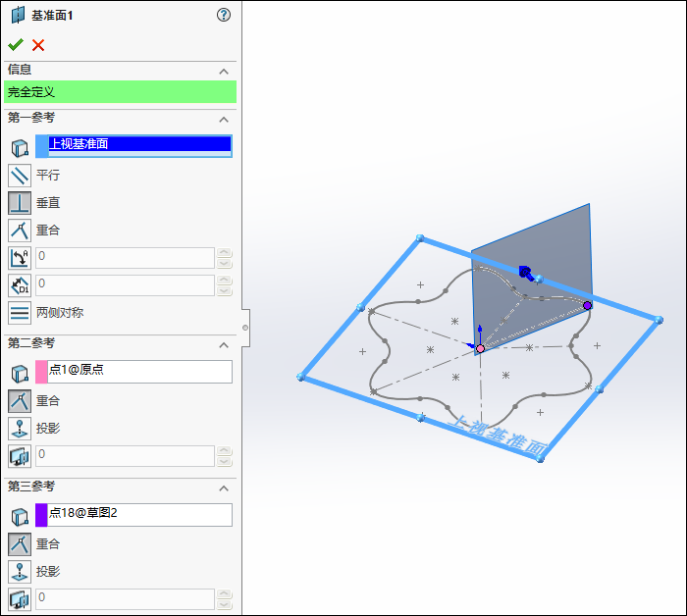687x616 pixels.
Task: Click the pink swatch of second reference
Action: (x=41, y=372)
